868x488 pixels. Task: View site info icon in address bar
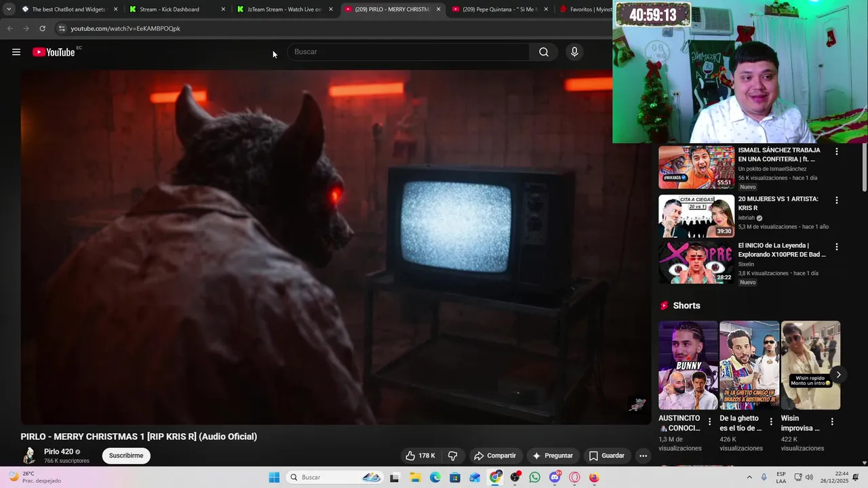(61, 28)
